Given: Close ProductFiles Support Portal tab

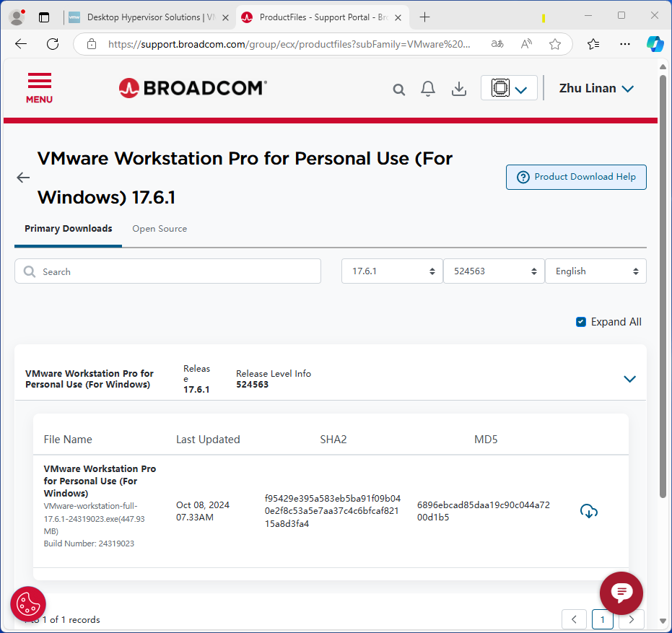Looking at the screenshot, I should click(398, 17).
